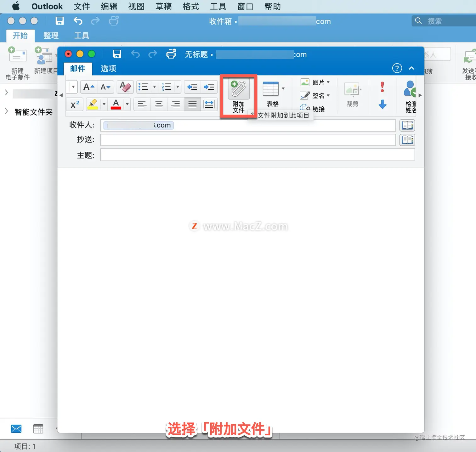Print from the compose window title bar
This screenshot has width=476, height=452.
[x=171, y=54]
